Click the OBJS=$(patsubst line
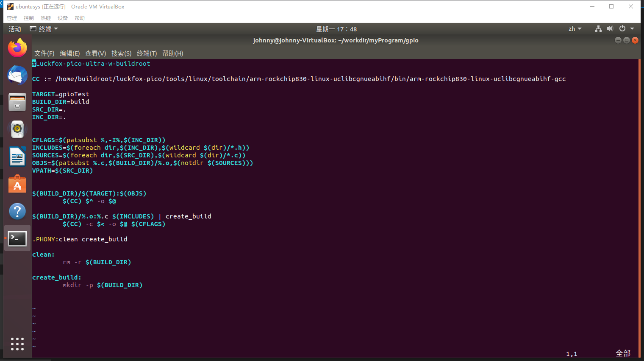This screenshot has height=361, width=644. pos(143,163)
